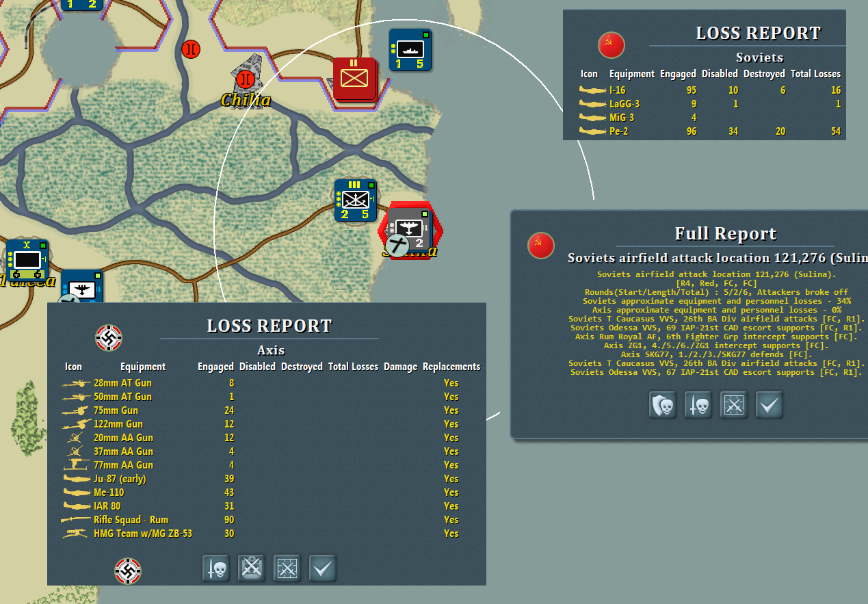Click the Rifle Squad - Rum equipment name

131,520
